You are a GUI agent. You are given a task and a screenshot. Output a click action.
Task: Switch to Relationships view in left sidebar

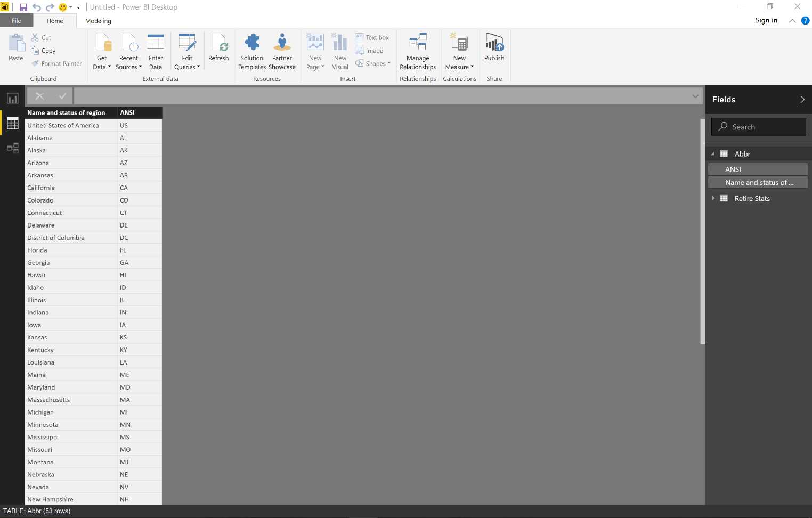click(12, 148)
